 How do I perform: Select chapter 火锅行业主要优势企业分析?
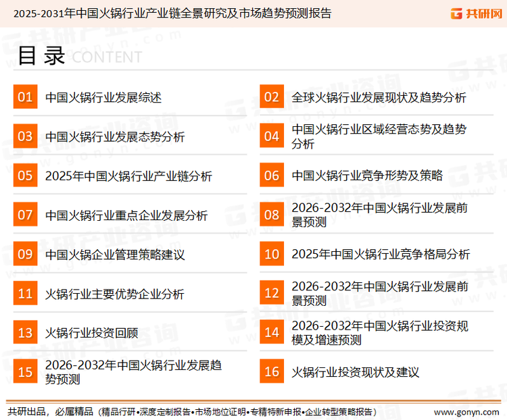pyautogui.click(x=115, y=294)
